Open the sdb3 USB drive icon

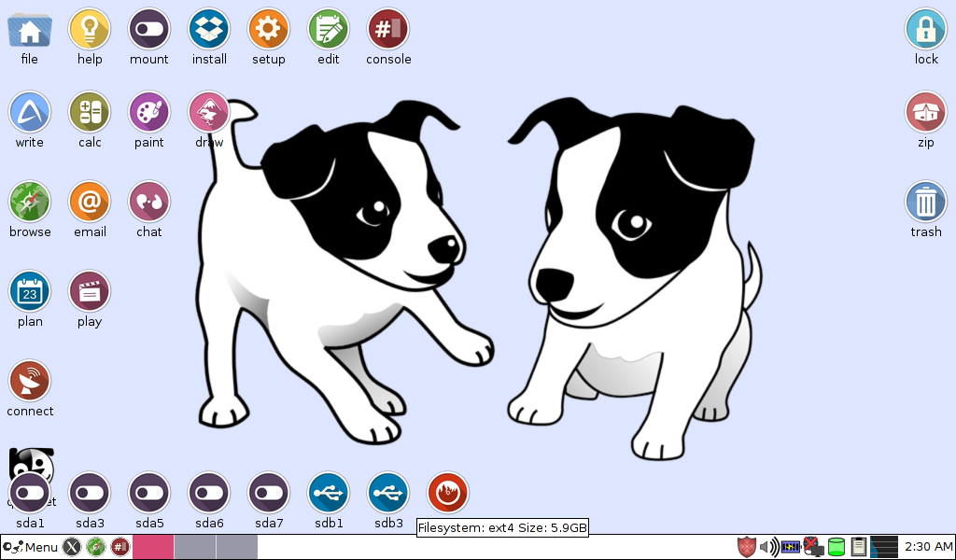pyautogui.click(x=388, y=494)
